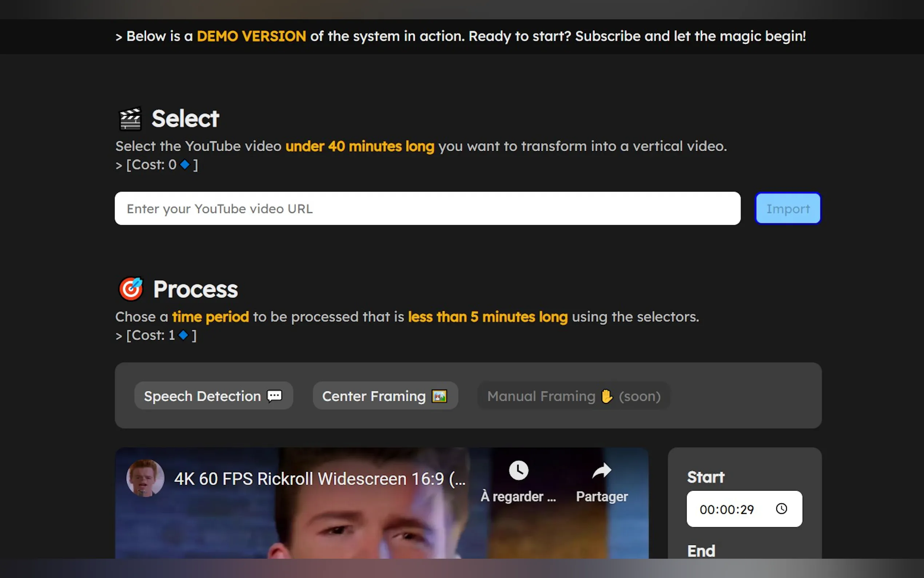Open the Rickroll video title link
This screenshot has width=924, height=578.
tap(319, 479)
